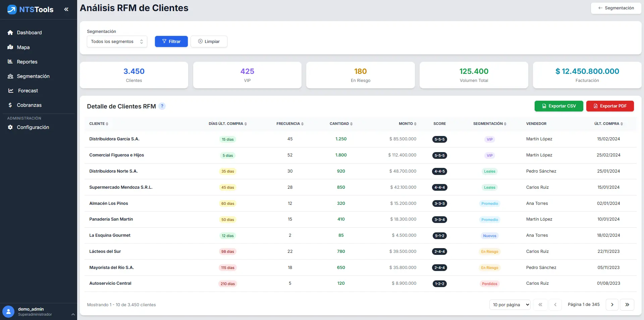Collapse the sidebar with double-chevron icon

(66, 9)
